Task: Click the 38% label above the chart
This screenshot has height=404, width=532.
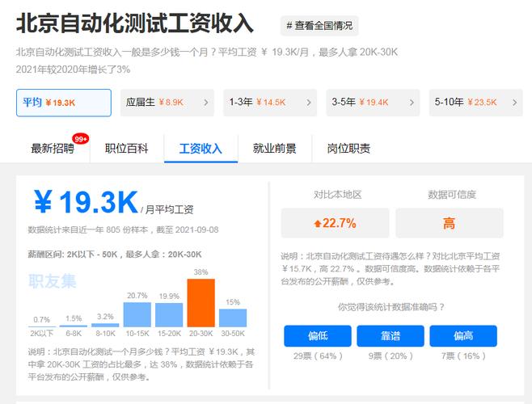Action: click(x=201, y=272)
